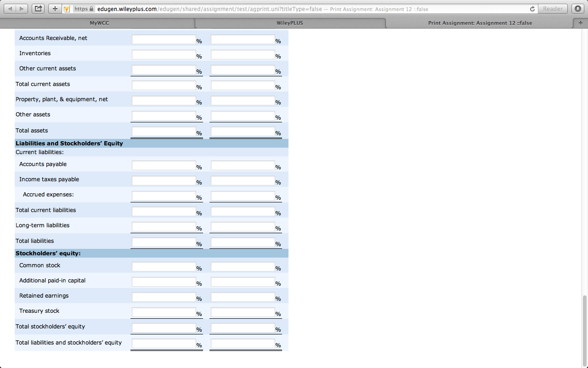Viewport: 588px width, 368px height.
Task: Click the left Long-term liabilities percent box
Action: tap(164, 227)
